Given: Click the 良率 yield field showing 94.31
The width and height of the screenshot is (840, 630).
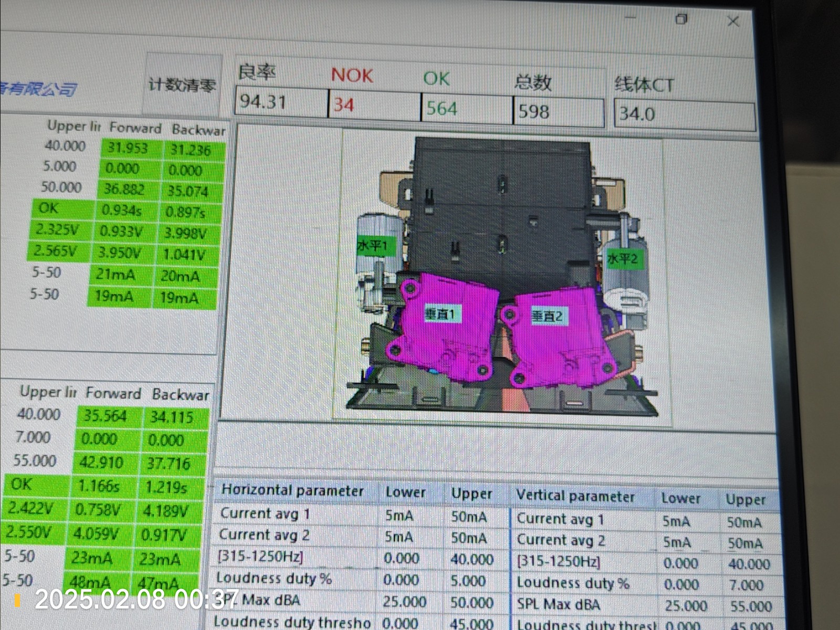Looking at the screenshot, I should tap(281, 102).
